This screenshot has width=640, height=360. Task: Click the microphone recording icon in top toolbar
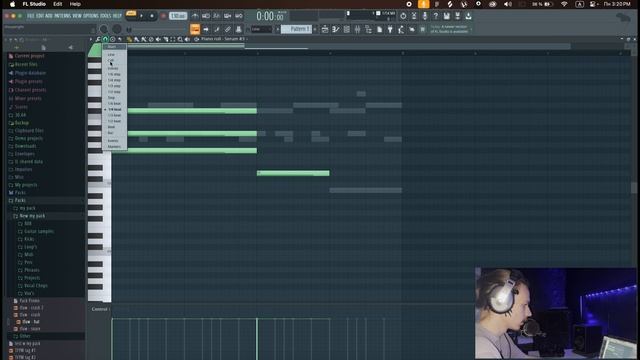(424, 16)
